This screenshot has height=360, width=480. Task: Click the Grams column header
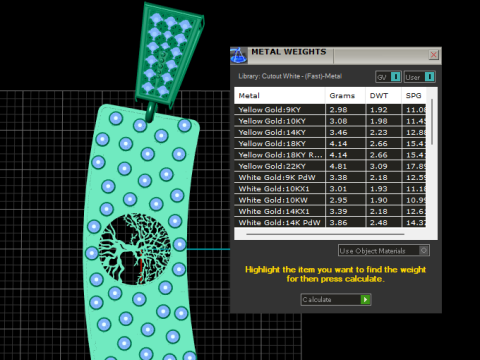[x=345, y=96]
